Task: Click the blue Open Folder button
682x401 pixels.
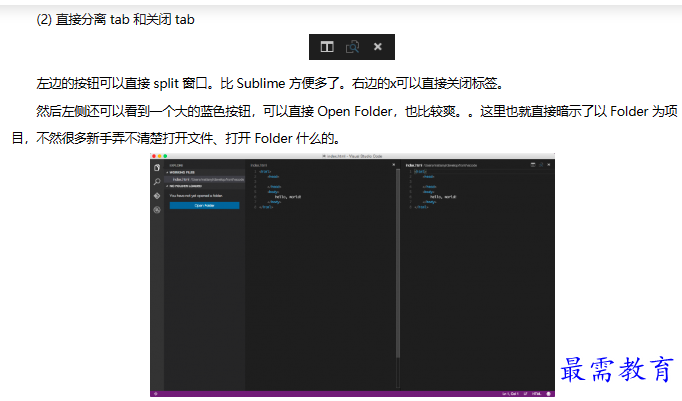Action: [204, 205]
